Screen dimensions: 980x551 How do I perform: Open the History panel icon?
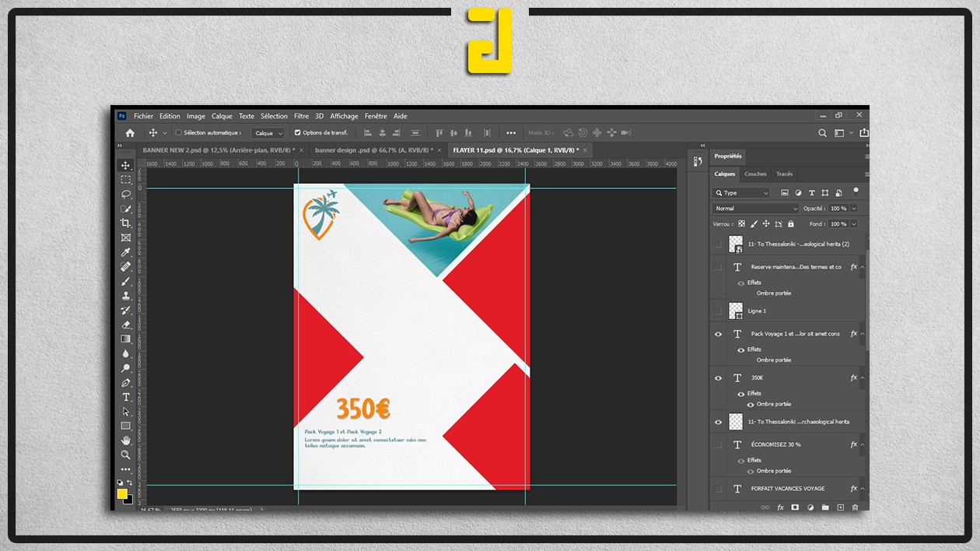pos(698,161)
